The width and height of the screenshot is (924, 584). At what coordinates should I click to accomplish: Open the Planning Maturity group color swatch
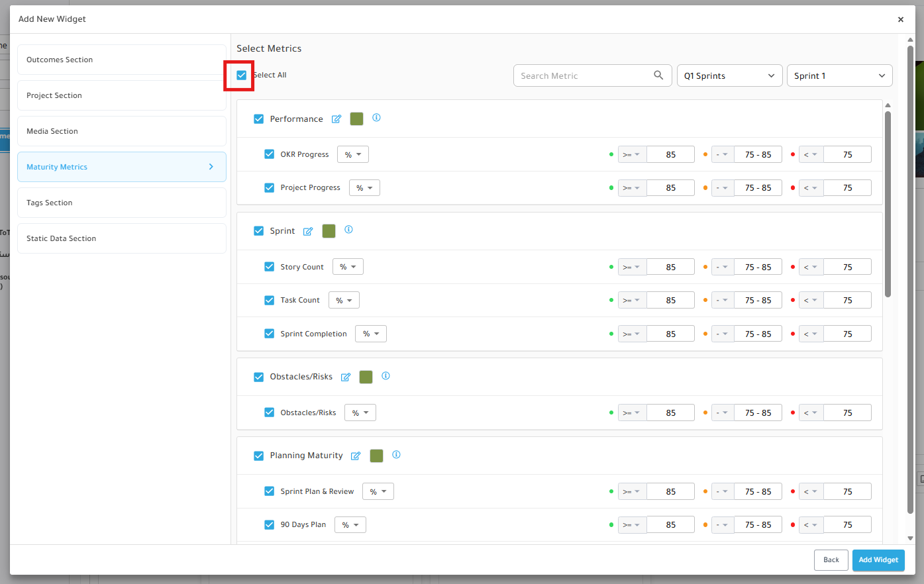pyautogui.click(x=376, y=456)
